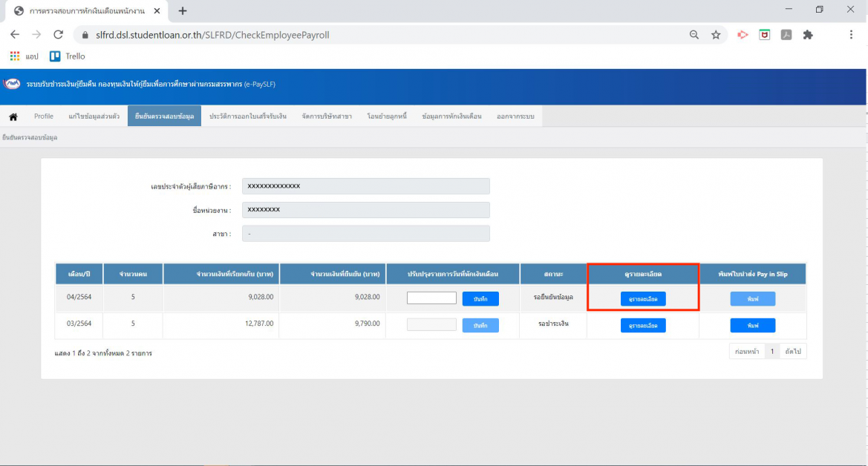Go to previous page with ก่อนหน้า
The height and width of the screenshot is (466, 868).
coord(747,352)
